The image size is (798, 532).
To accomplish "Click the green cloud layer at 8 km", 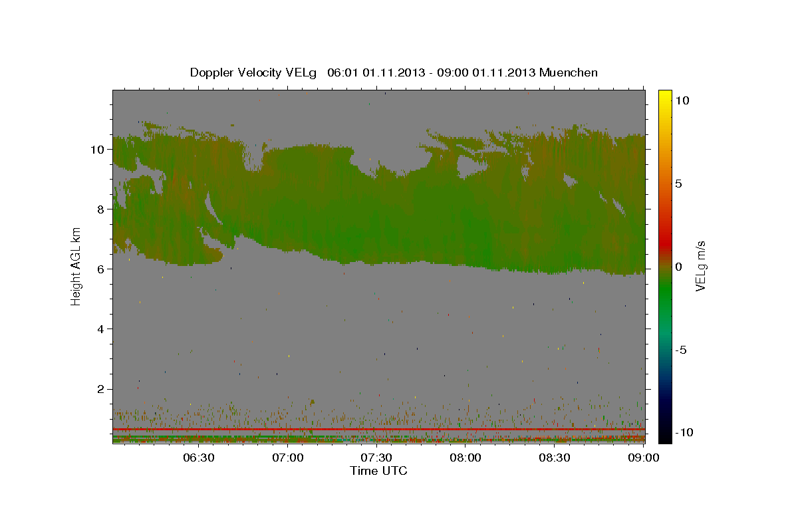I will tap(379, 209).
